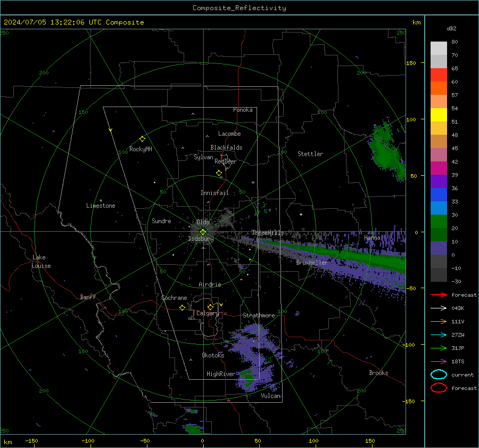The image size is (479, 448).
Task: Click the Didsbury label
Action: coord(201,239)
